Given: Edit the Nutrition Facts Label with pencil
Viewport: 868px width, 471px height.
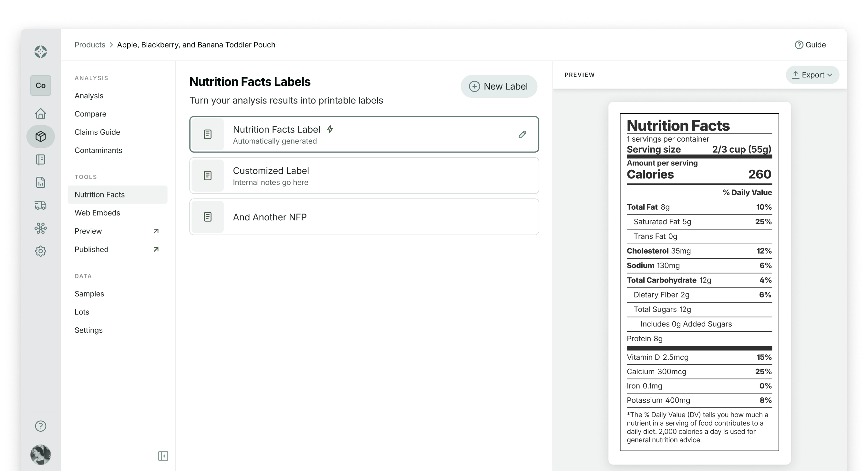Looking at the screenshot, I should pyautogui.click(x=522, y=135).
